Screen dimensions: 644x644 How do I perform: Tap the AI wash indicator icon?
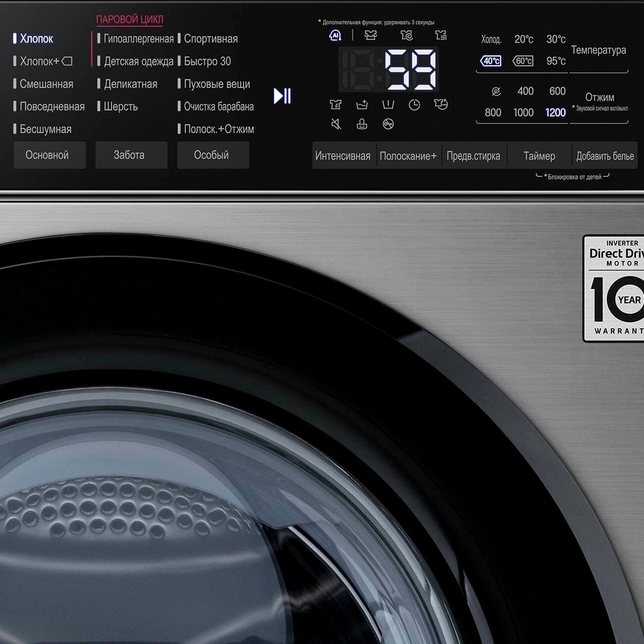[335, 35]
